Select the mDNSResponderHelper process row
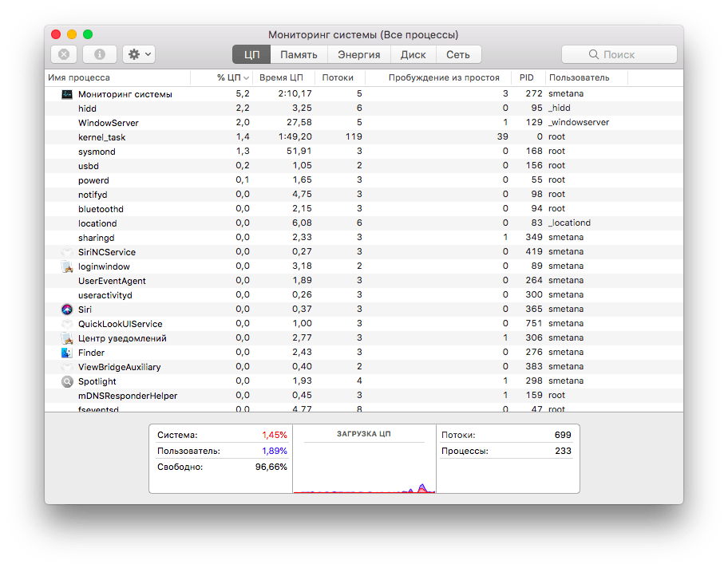Screen dimensions: 728x568 [364, 396]
